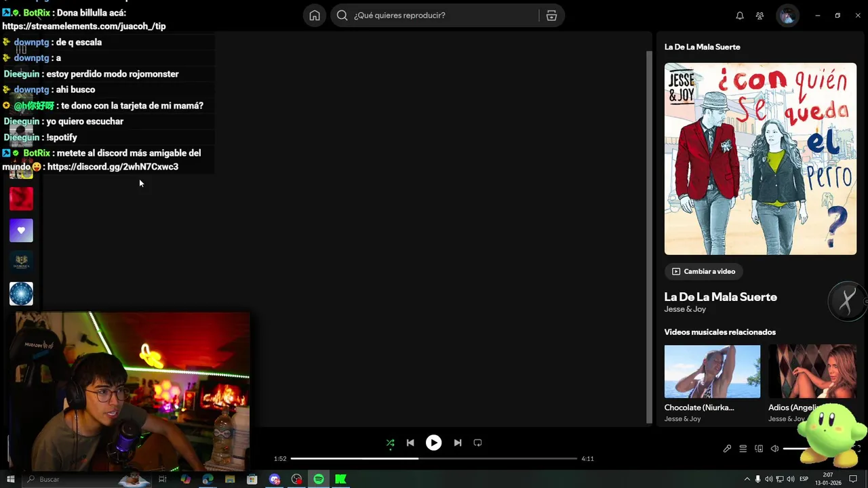Open the Liked Songs heart playlist

(x=21, y=230)
